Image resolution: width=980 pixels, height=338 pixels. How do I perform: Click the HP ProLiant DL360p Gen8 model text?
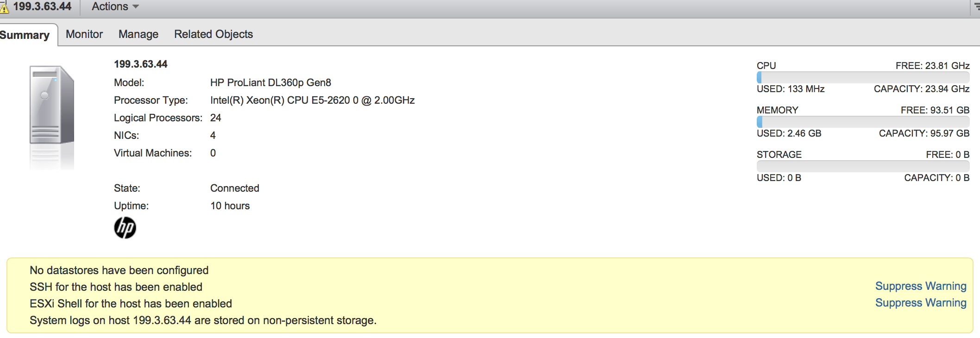[x=270, y=82]
